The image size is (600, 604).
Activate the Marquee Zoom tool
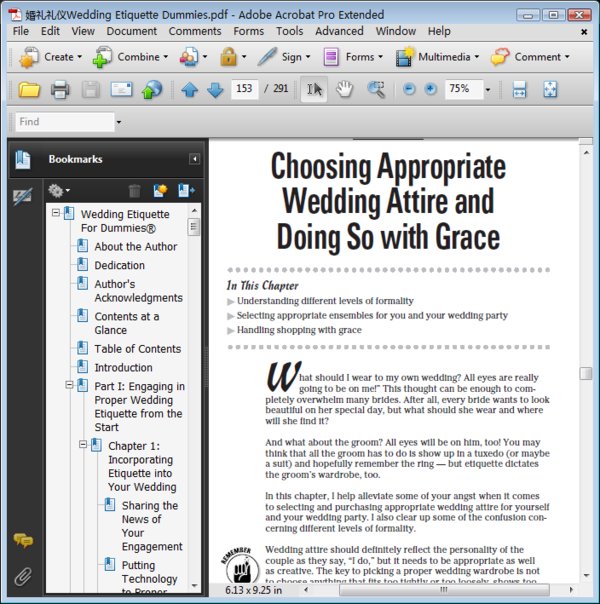(x=376, y=89)
